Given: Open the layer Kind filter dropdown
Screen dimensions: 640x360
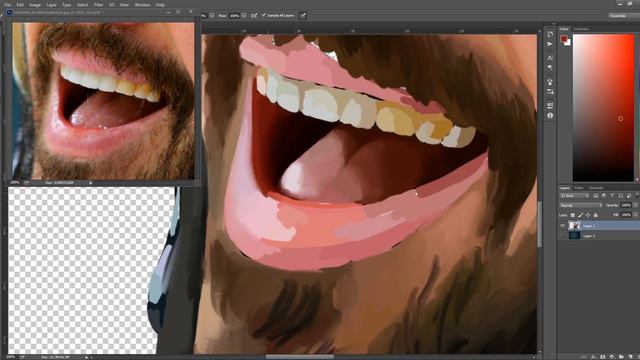Looking at the screenshot, I should point(574,196).
